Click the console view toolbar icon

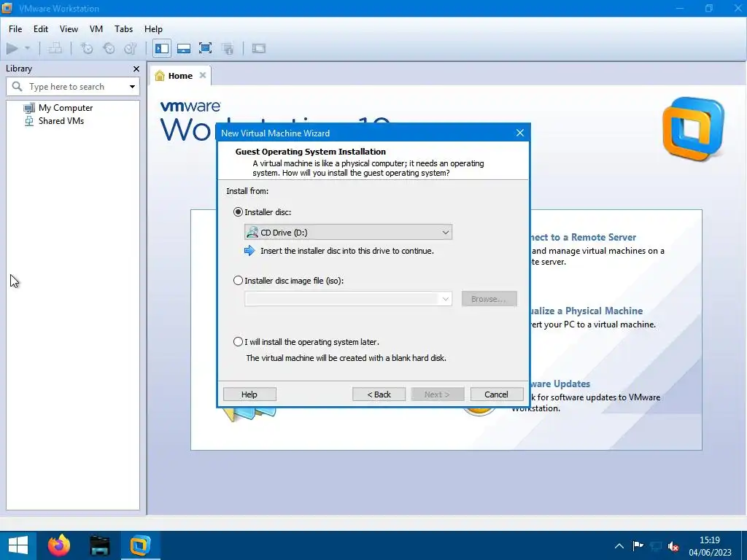(259, 48)
